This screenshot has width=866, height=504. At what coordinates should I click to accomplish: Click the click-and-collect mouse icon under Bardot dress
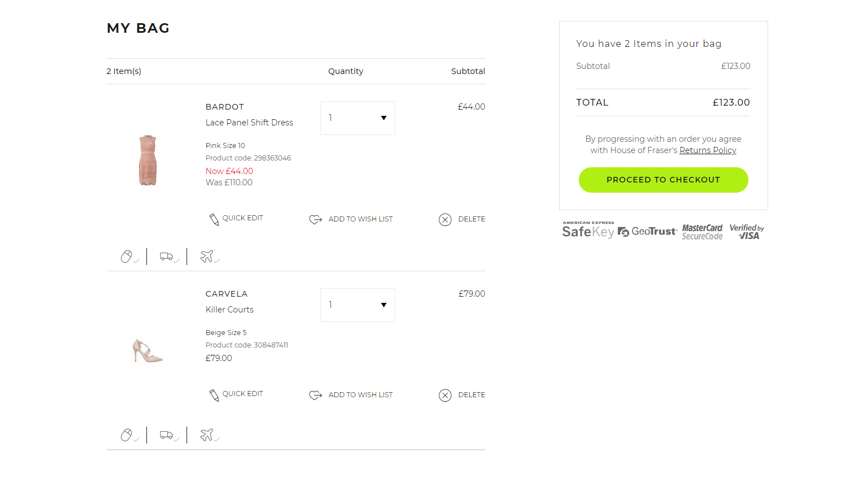click(x=127, y=257)
